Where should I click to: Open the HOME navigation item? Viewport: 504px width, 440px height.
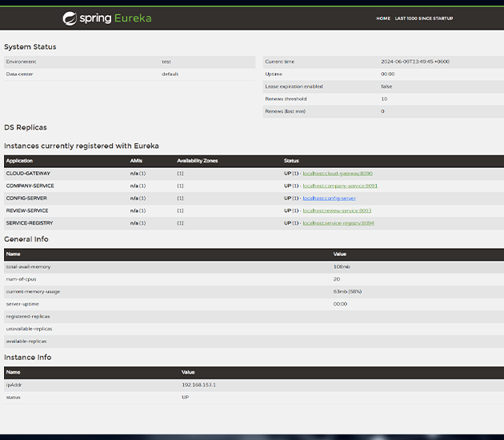[x=383, y=18]
